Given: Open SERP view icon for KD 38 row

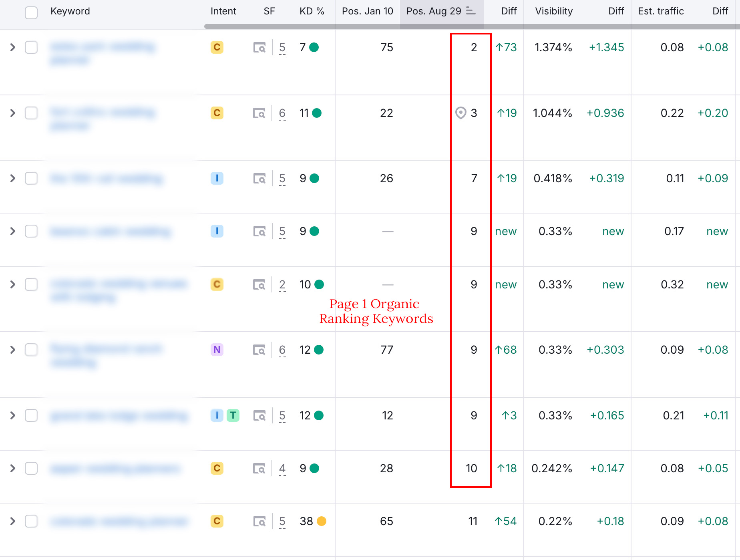Looking at the screenshot, I should [x=259, y=522].
